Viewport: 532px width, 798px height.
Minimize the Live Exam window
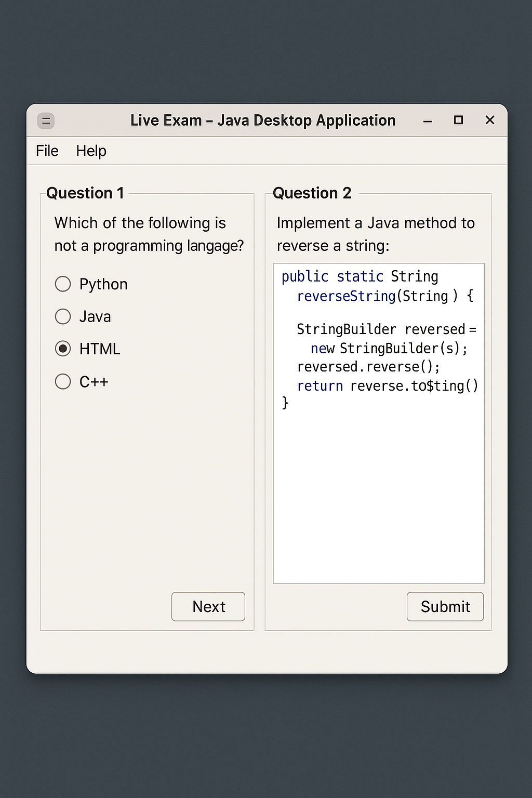pyautogui.click(x=427, y=121)
